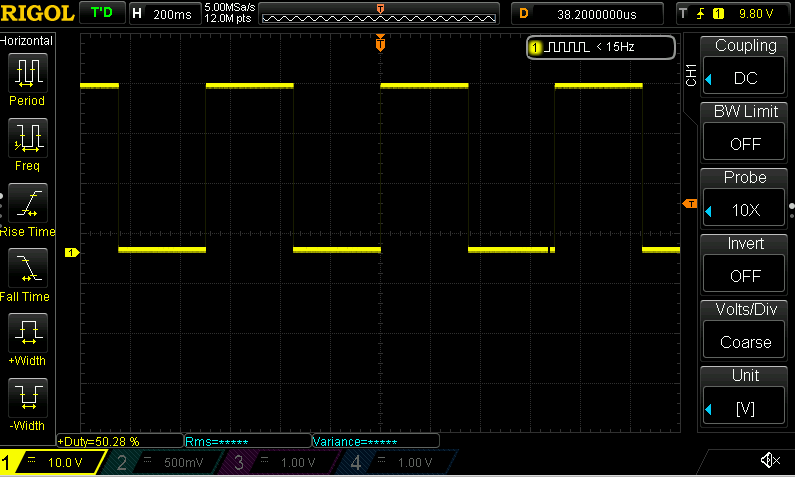Screen dimensions: 795x477
Task: Click channel 1 ground reference marker
Action: pos(71,252)
